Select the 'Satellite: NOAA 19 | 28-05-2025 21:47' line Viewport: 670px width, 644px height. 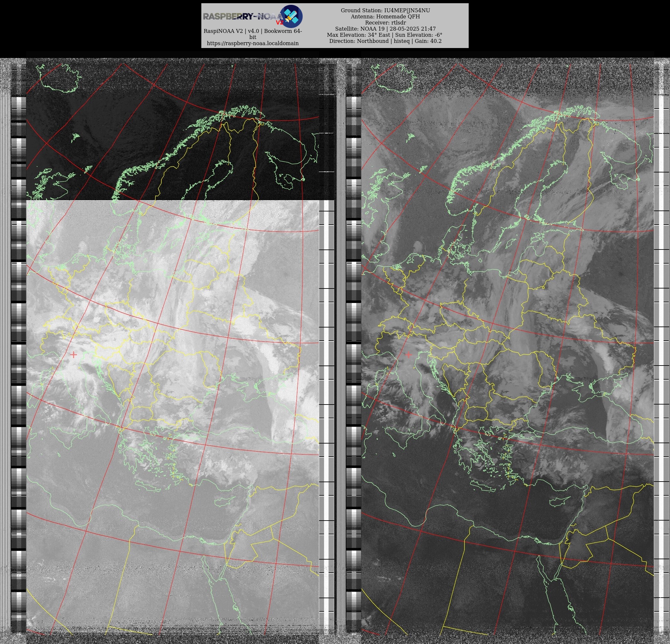coord(385,29)
